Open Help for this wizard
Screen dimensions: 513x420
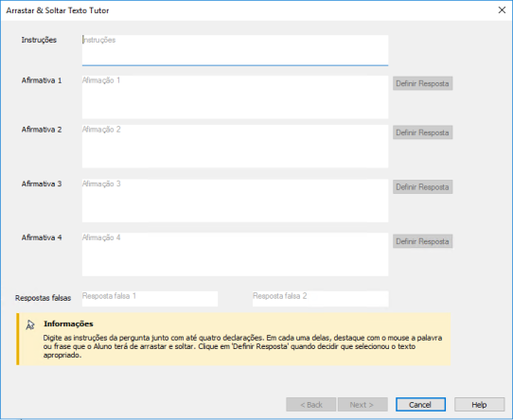pyautogui.click(x=479, y=405)
